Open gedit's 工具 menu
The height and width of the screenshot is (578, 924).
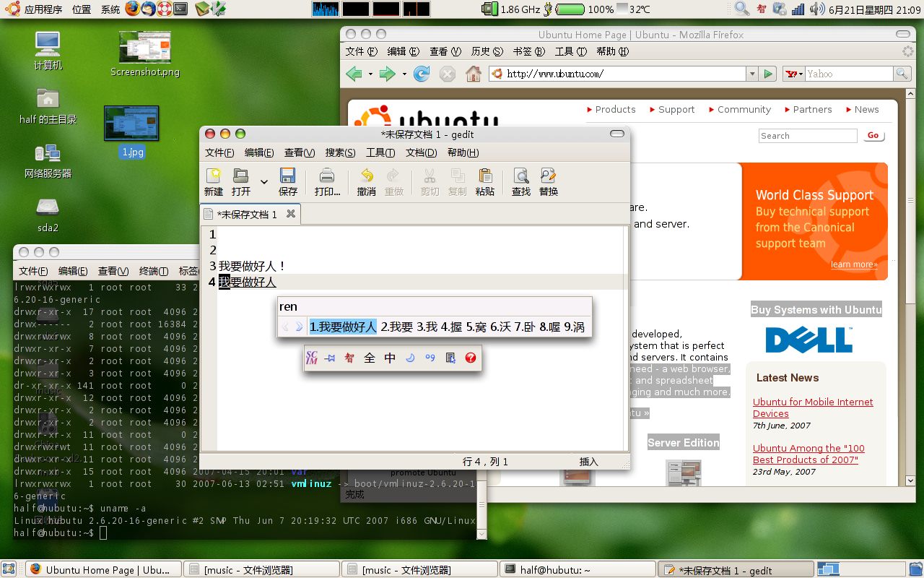click(380, 152)
